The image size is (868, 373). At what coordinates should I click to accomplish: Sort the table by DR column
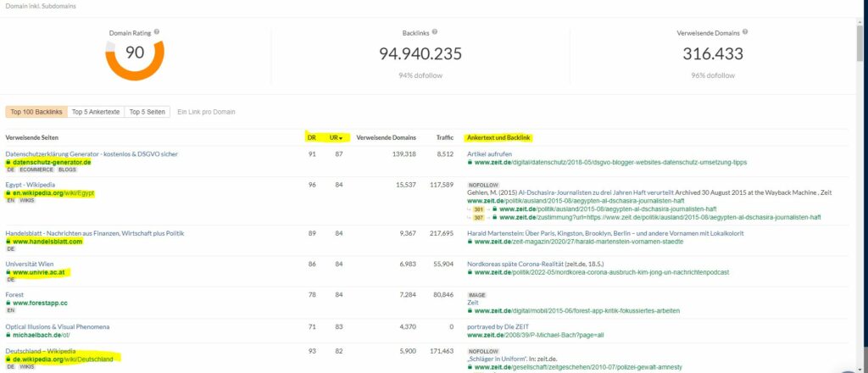tap(311, 137)
